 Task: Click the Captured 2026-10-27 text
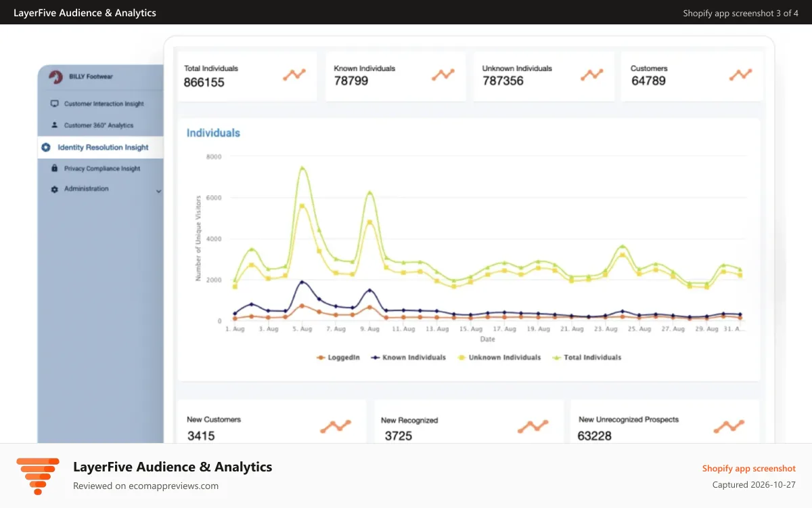pyautogui.click(x=754, y=485)
